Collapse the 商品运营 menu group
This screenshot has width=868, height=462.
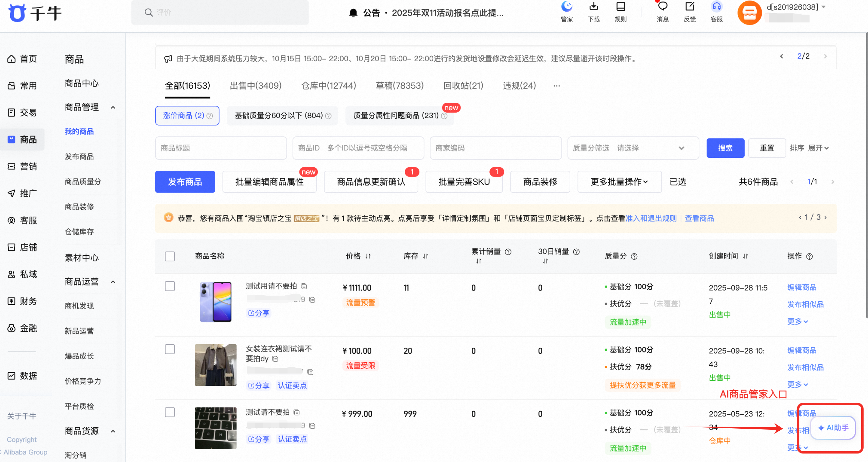point(113,282)
